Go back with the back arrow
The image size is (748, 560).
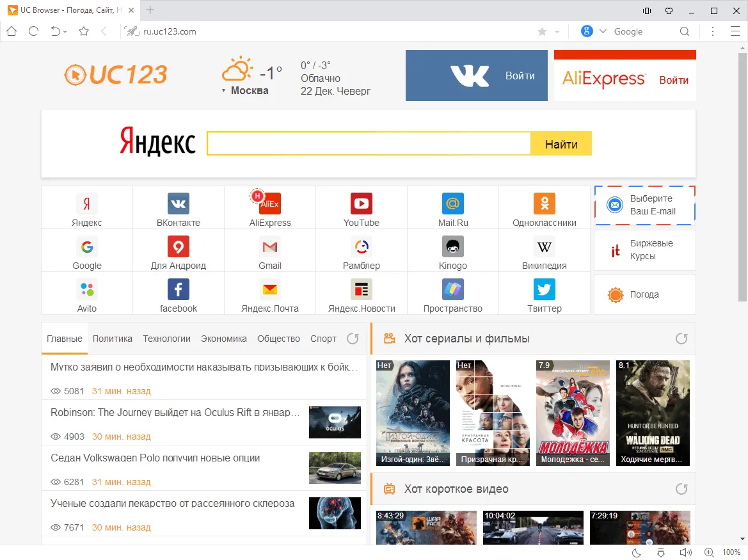pyautogui.click(x=104, y=31)
